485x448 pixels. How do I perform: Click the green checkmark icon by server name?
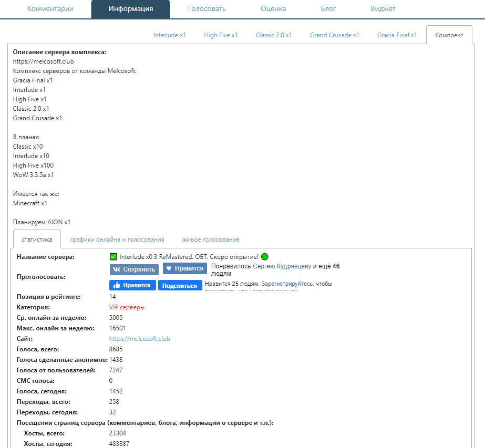point(113,257)
